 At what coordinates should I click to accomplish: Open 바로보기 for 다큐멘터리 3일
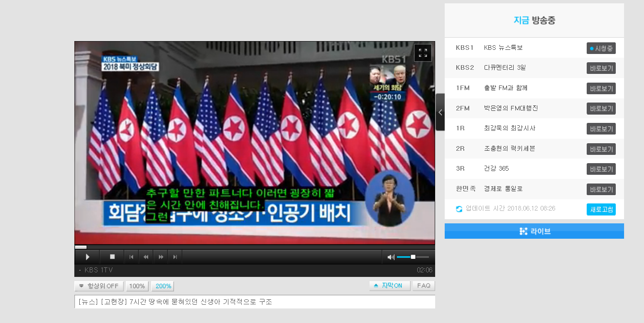(x=601, y=68)
